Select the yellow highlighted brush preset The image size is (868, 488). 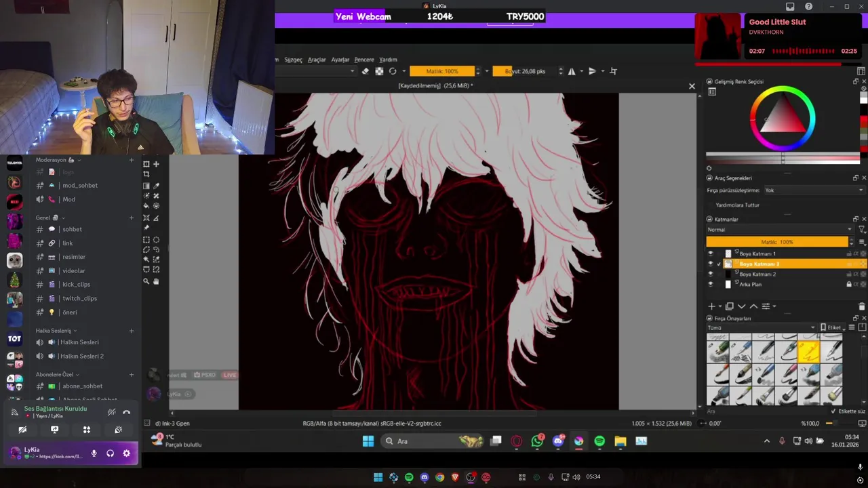click(808, 352)
